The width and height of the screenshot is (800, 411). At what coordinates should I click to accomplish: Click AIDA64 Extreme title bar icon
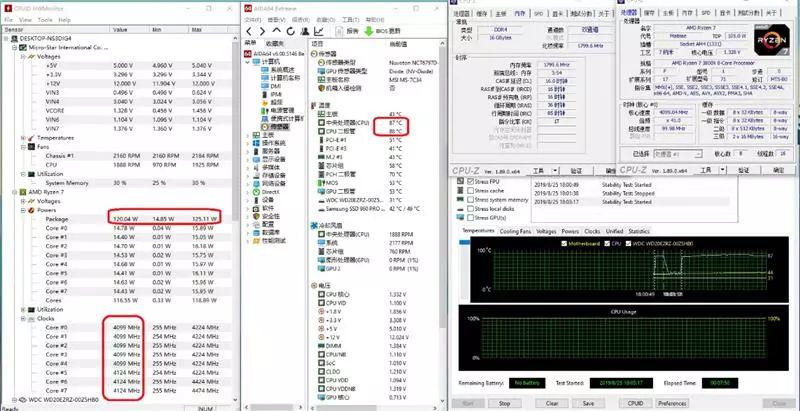coord(248,8)
